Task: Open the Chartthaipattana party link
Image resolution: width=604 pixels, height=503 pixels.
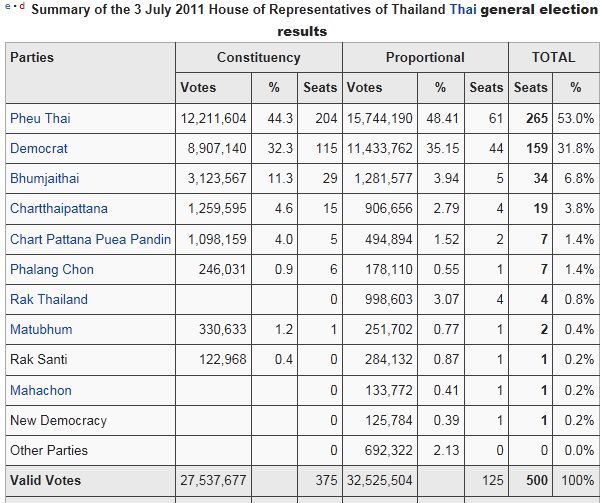Action: [59, 208]
